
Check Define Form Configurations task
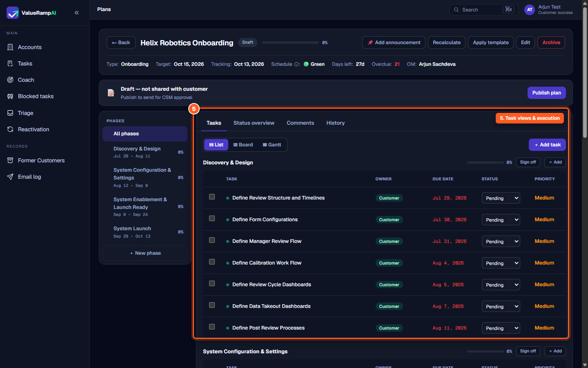pos(212,218)
